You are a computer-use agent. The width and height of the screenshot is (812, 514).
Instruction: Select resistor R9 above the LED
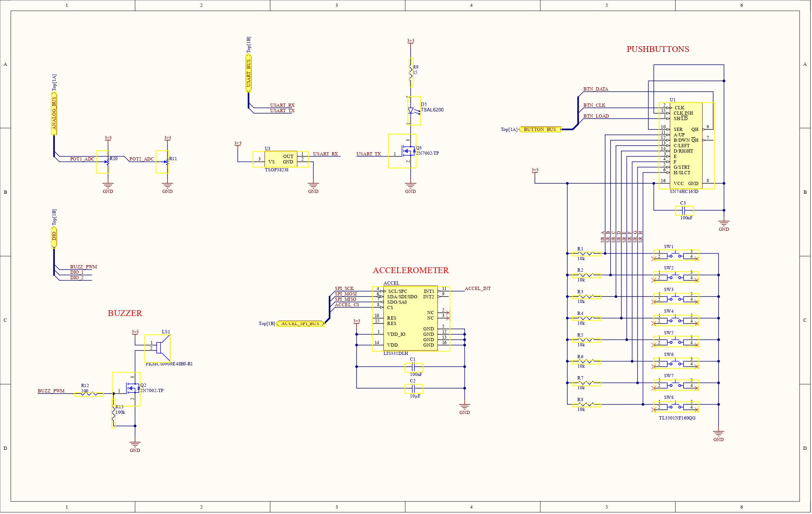(411, 73)
